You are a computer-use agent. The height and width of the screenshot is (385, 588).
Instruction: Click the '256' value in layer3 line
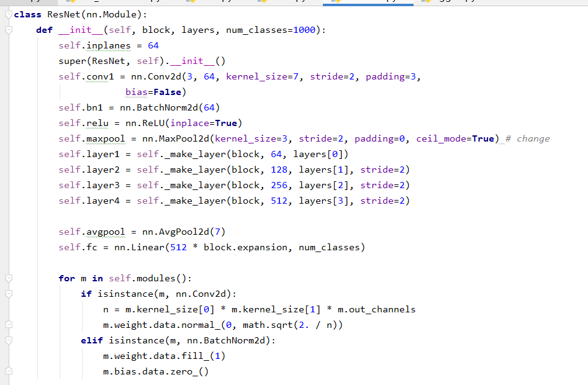[x=279, y=185]
